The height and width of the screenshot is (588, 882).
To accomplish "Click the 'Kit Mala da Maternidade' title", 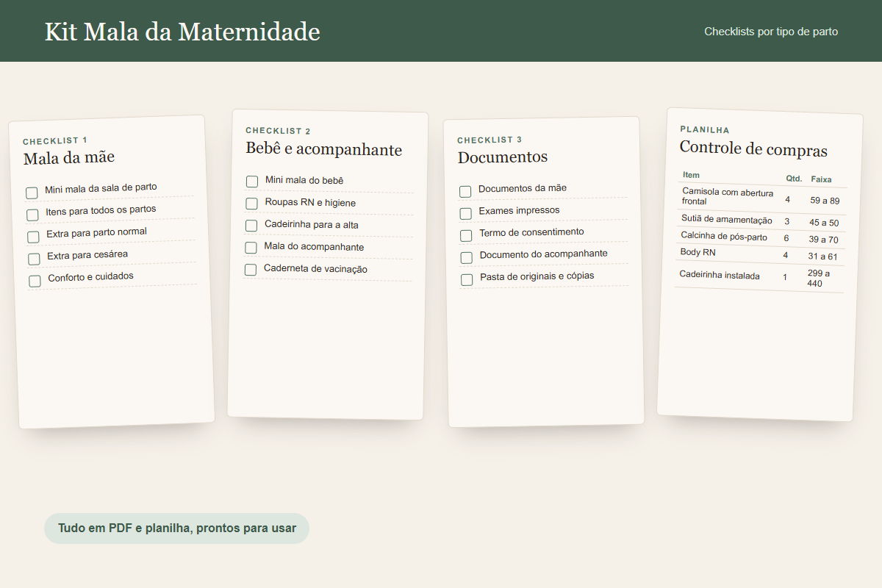I will point(182,32).
